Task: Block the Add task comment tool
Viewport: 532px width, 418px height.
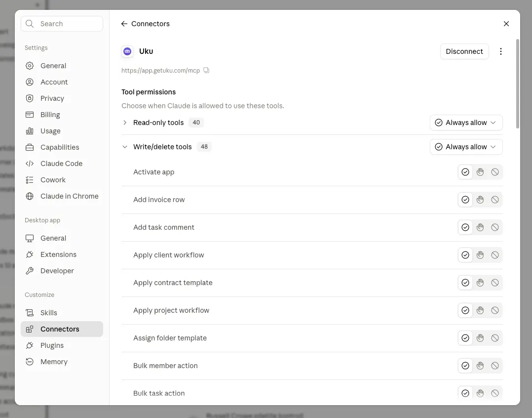Action: (495, 227)
